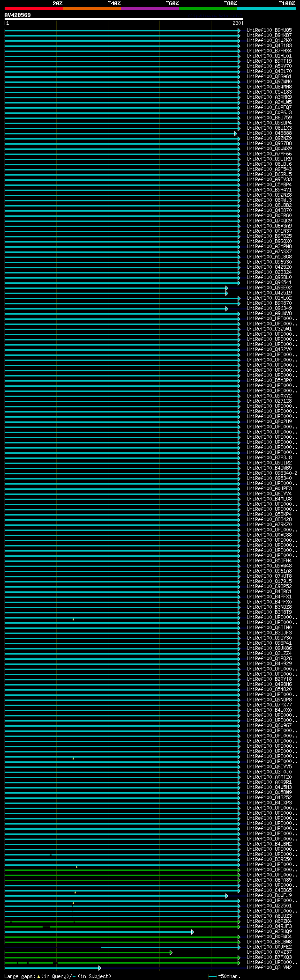Select the label UniRef100_B3RS50
The image size is (300, 980).
point(269,860)
